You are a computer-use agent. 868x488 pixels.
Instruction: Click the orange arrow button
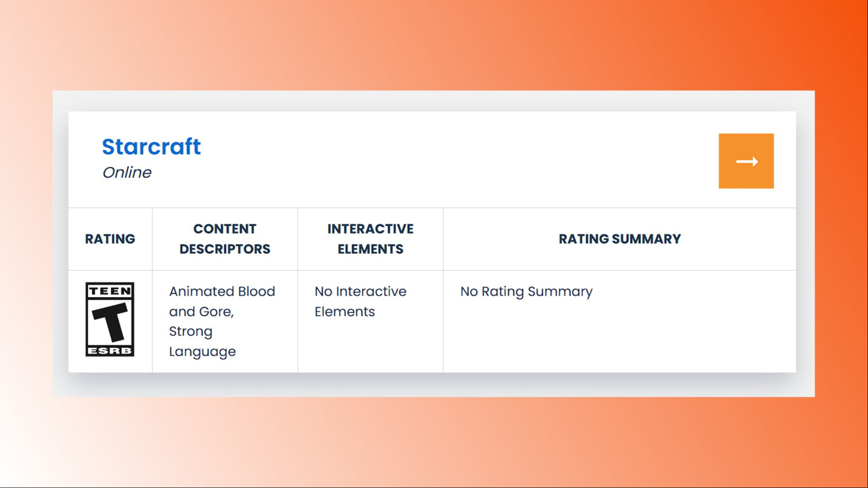coord(746,161)
